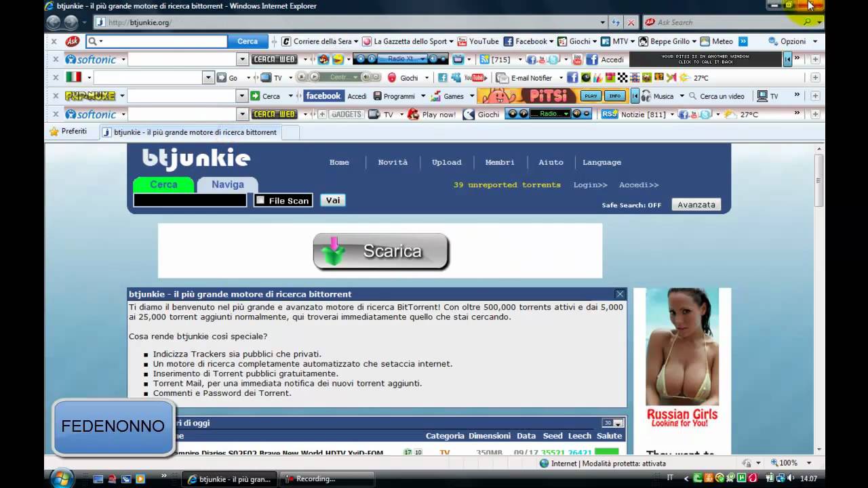Click the Play now! toolbar icon

tap(433, 115)
